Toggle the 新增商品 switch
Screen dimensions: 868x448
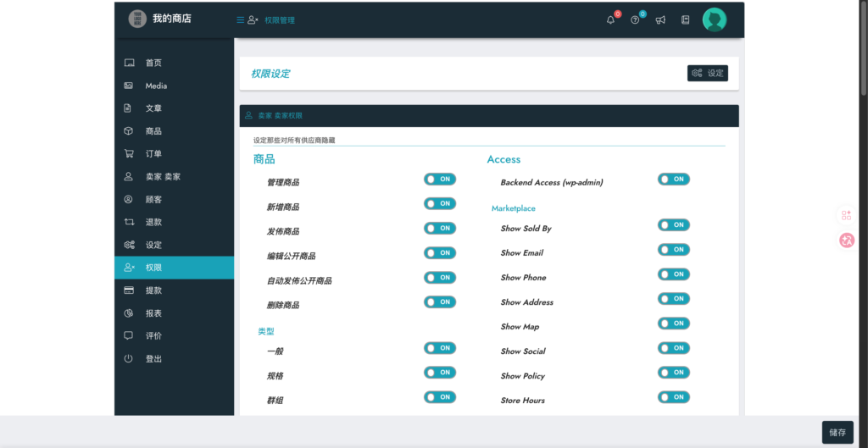(440, 203)
